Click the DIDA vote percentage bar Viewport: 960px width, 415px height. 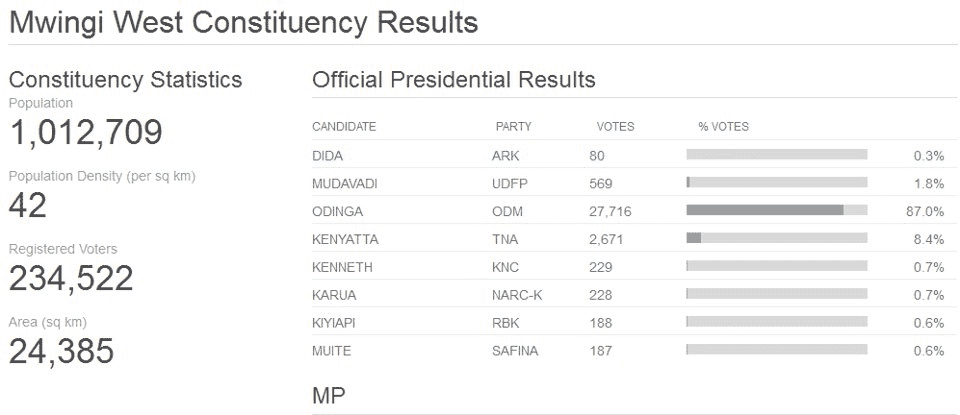pyautogui.click(x=776, y=155)
